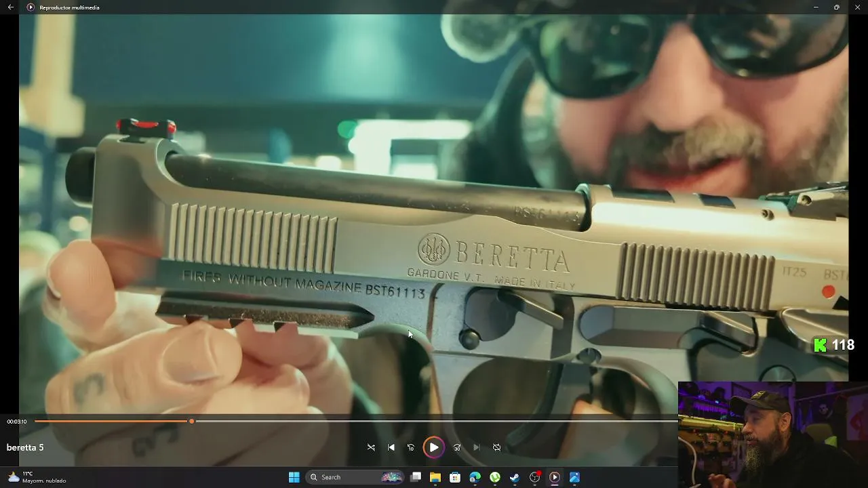Open uTorrent from the taskbar
The height and width of the screenshot is (488, 868).
pos(495,477)
